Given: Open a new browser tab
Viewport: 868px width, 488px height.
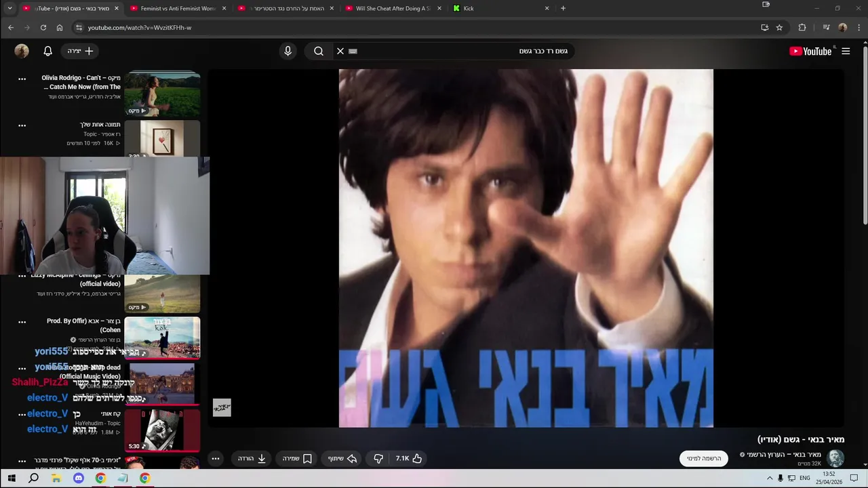Looking at the screenshot, I should point(563,8).
